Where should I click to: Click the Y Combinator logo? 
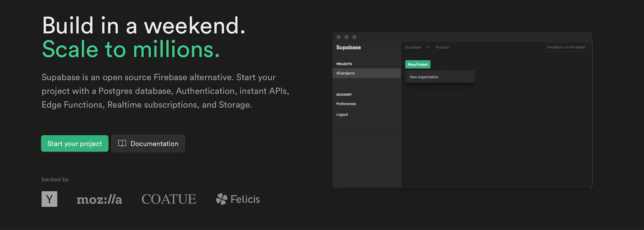click(x=50, y=199)
